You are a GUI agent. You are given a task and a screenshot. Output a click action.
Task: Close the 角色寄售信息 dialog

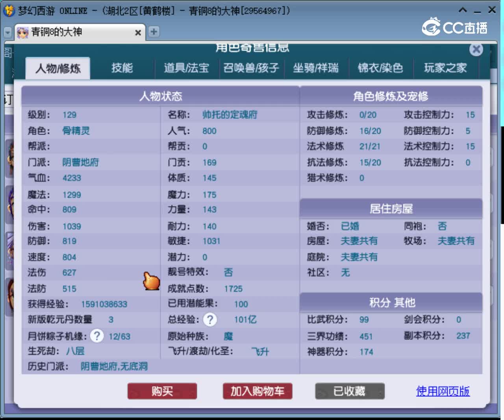click(x=476, y=49)
